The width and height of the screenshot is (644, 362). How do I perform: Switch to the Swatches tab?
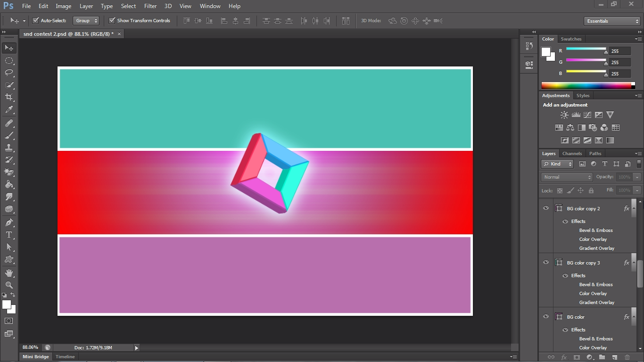point(571,39)
